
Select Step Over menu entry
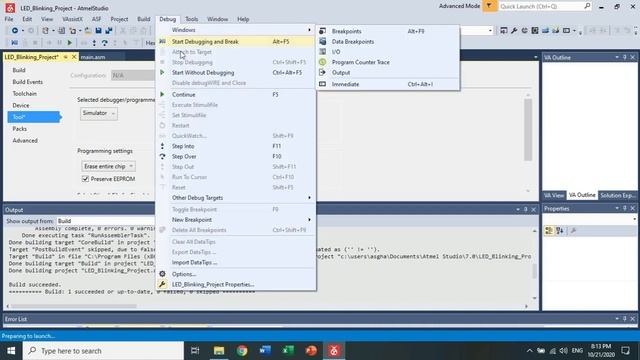tap(236, 157)
